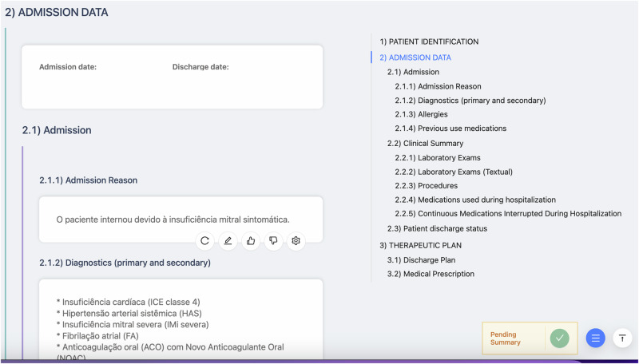Click the thumbs up icon
Screen dimensions: 639x364
click(x=251, y=240)
